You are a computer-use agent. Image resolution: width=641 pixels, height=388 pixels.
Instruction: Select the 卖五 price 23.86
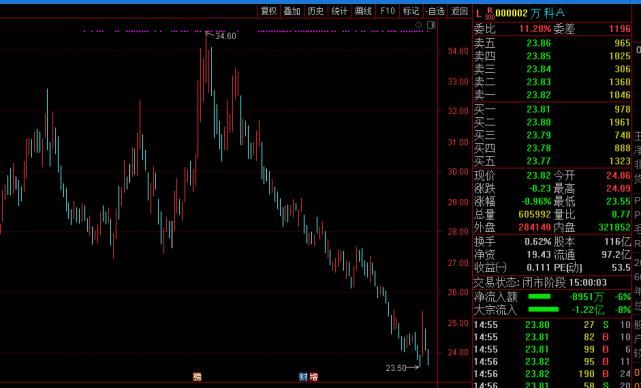point(538,43)
